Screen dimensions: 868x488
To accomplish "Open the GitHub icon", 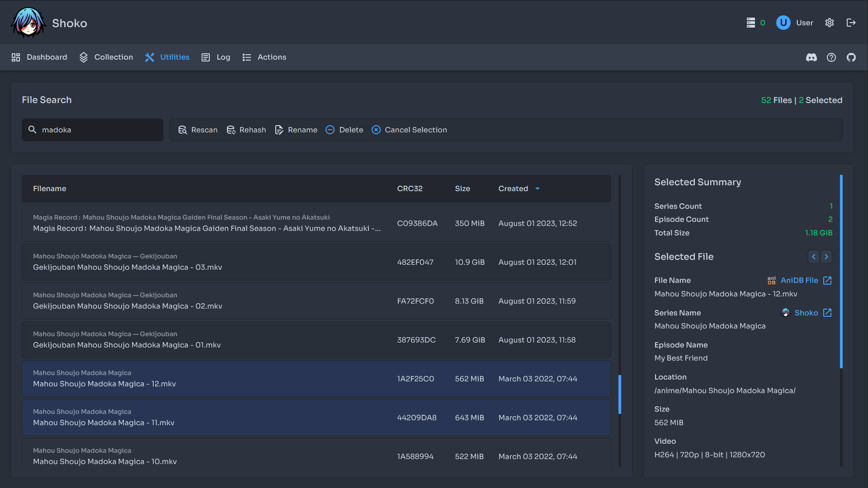I will coord(851,57).
